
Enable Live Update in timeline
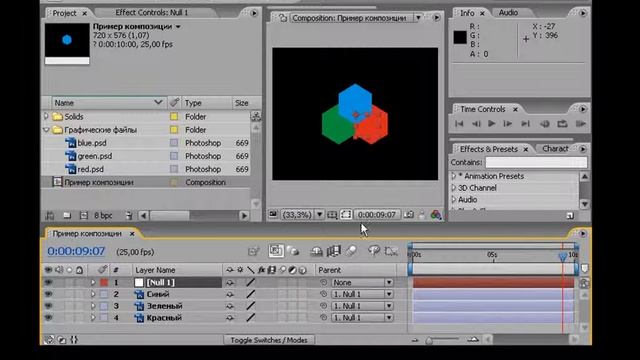[x=276, y=251]
